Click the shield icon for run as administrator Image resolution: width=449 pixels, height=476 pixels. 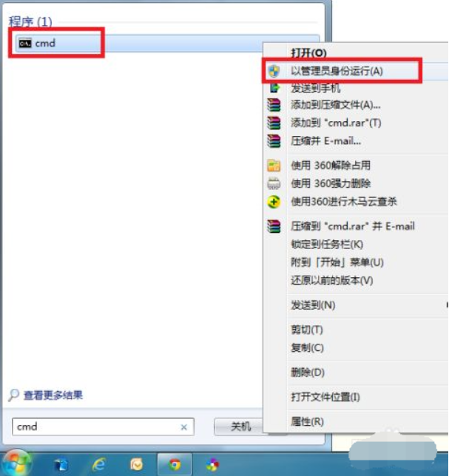coord(274,72)
